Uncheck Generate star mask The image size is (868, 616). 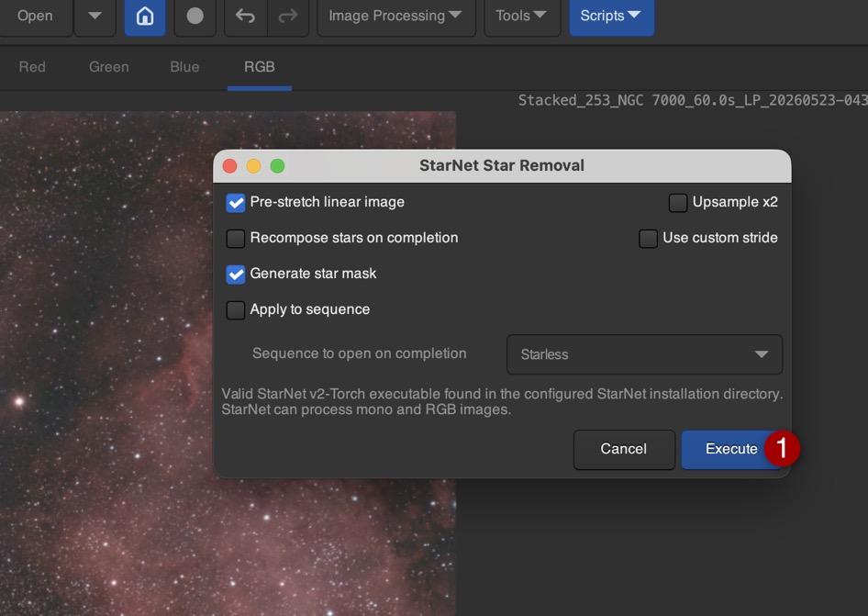[x=235, y=274]
